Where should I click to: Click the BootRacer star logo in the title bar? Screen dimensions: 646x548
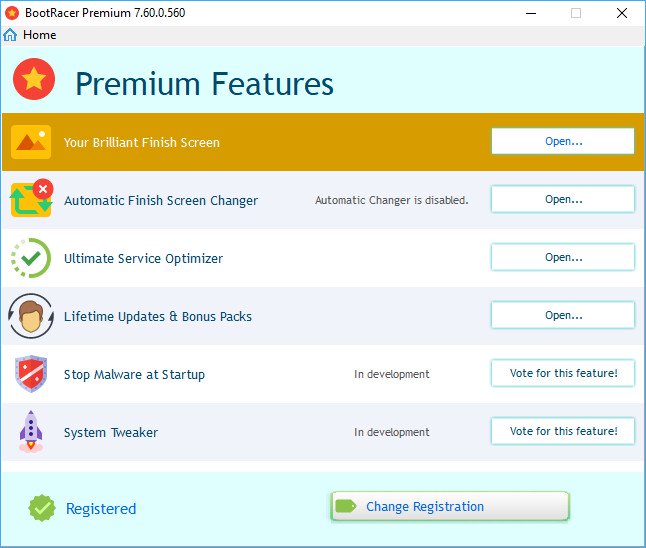pyautogui.click(x=12, y=13)
